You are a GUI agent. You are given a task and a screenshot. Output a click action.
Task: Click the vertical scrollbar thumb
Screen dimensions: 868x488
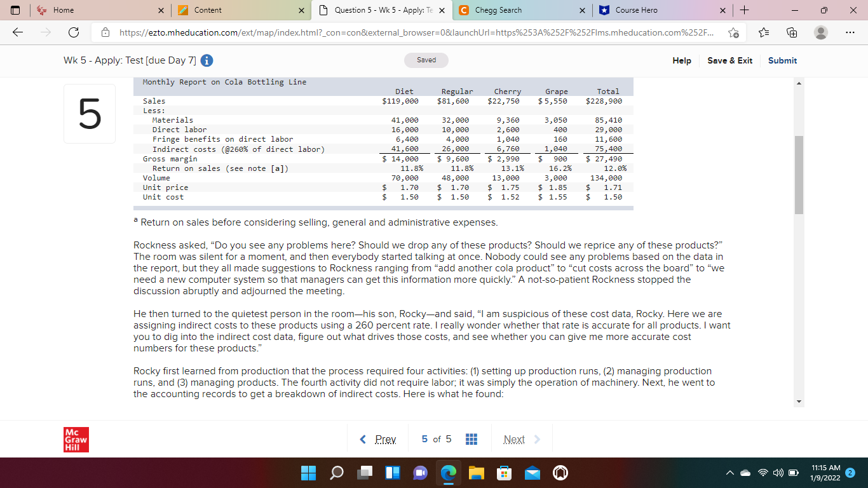[x=799, y=175]
